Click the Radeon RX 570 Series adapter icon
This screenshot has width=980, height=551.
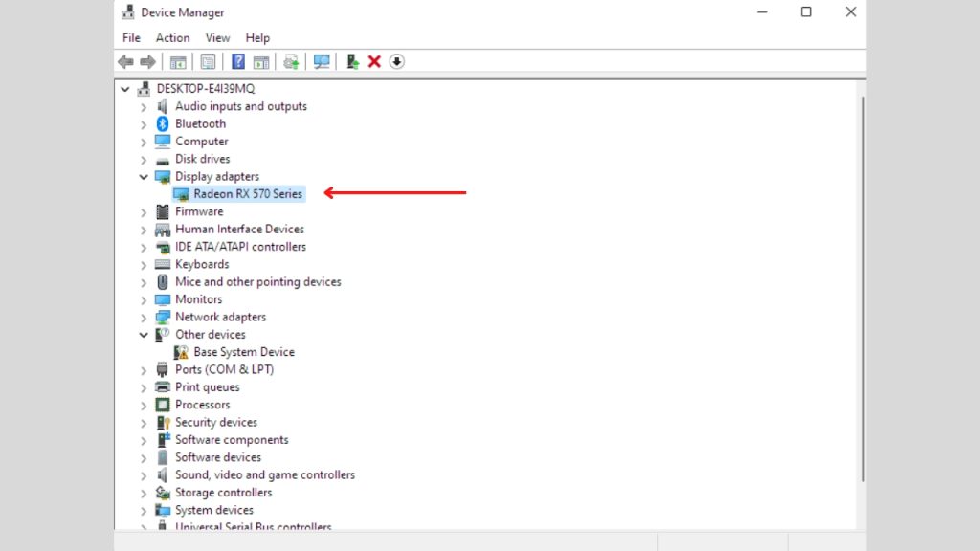(181, 194)
